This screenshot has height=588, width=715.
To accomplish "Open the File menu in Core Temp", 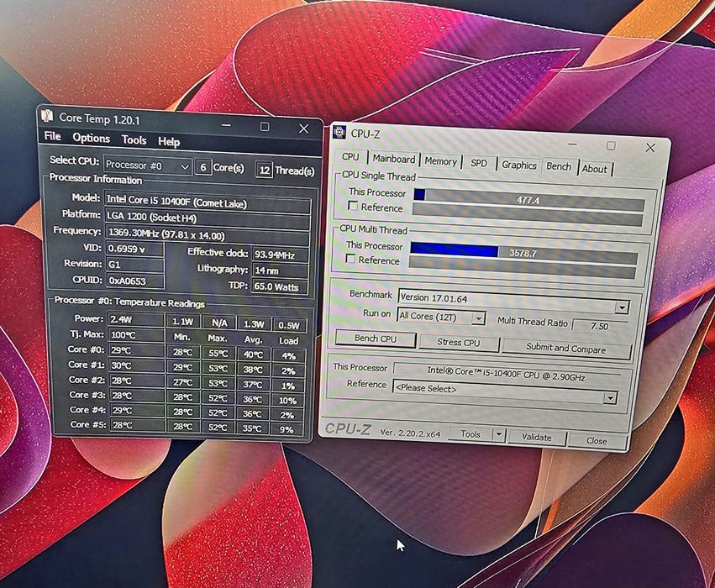I will 52,136.
